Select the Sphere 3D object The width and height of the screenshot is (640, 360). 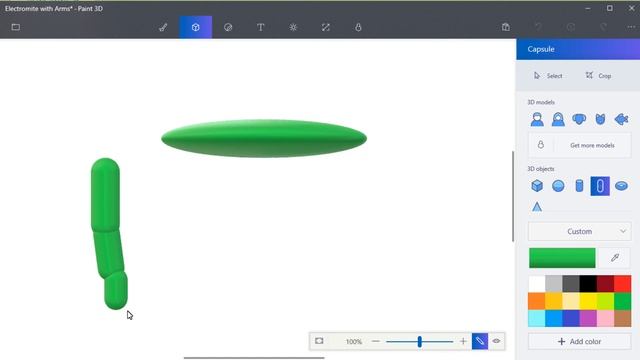(x=558, y=186)
